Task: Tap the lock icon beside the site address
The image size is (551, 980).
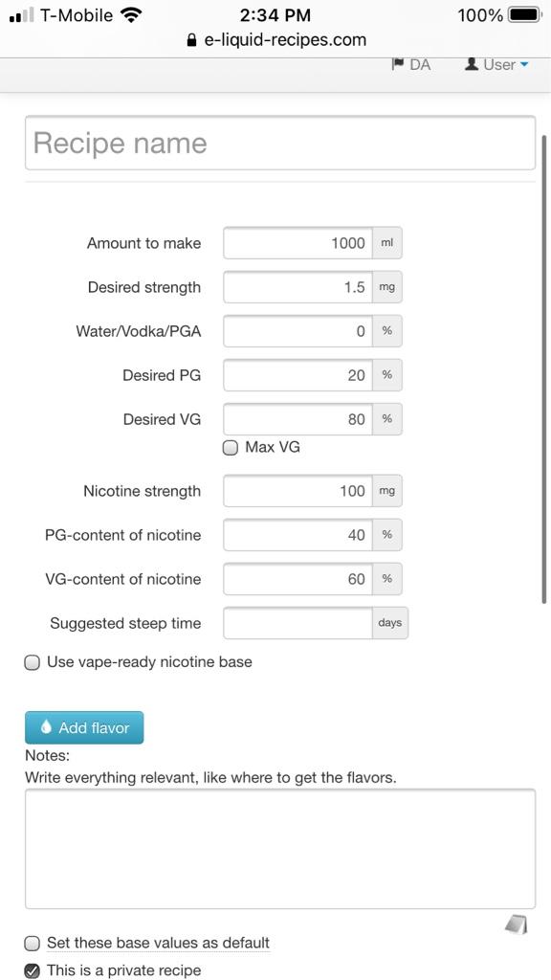Action: click(x=191, y=40)
